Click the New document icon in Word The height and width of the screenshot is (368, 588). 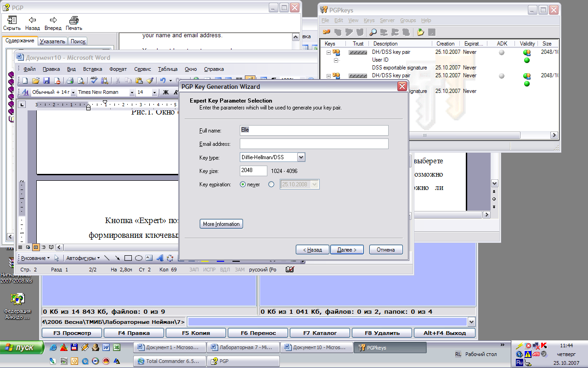point(25,81)
